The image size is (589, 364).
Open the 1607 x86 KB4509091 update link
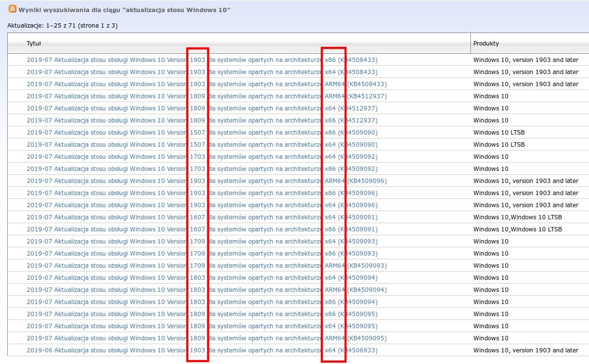click(x=202, y=229)
